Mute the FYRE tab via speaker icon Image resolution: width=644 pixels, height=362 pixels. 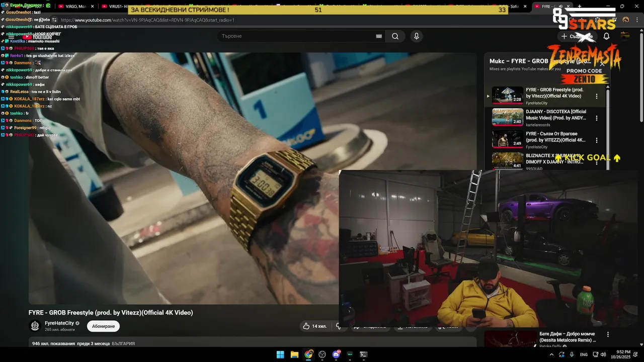[x=560, y=7]
